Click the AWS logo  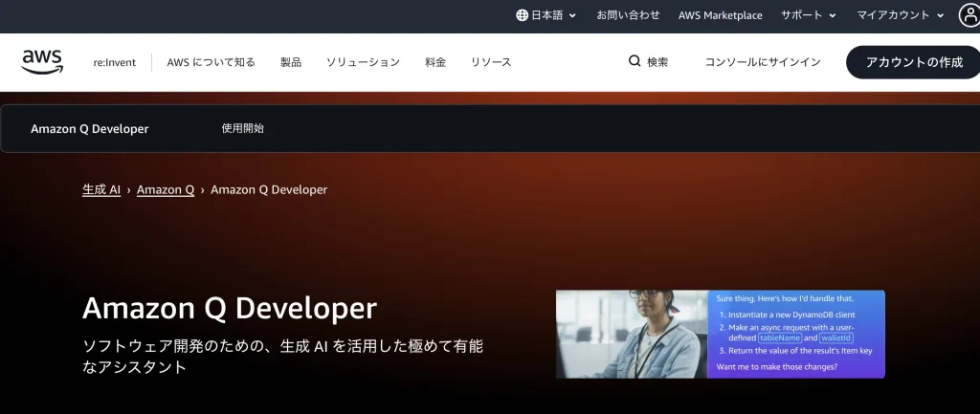[42, 61]
